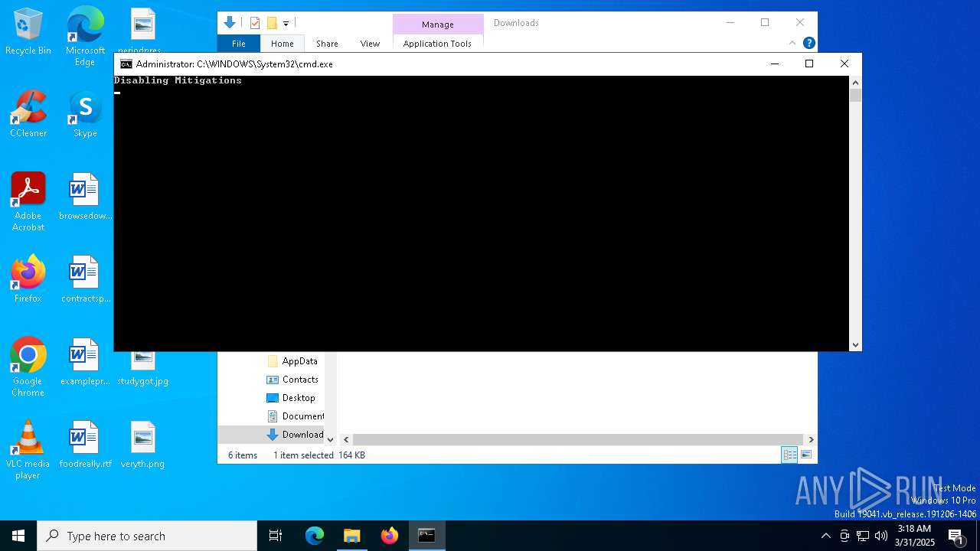Click navigation pane scroll down arrow

pyautogui.click(x=331, y=439)
